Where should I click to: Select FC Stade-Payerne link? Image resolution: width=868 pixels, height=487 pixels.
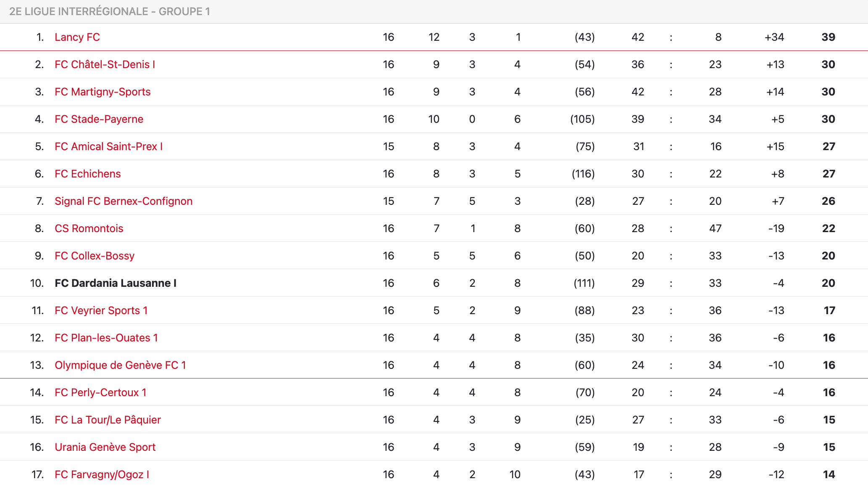pyautogui.click(x=99, y=119)
